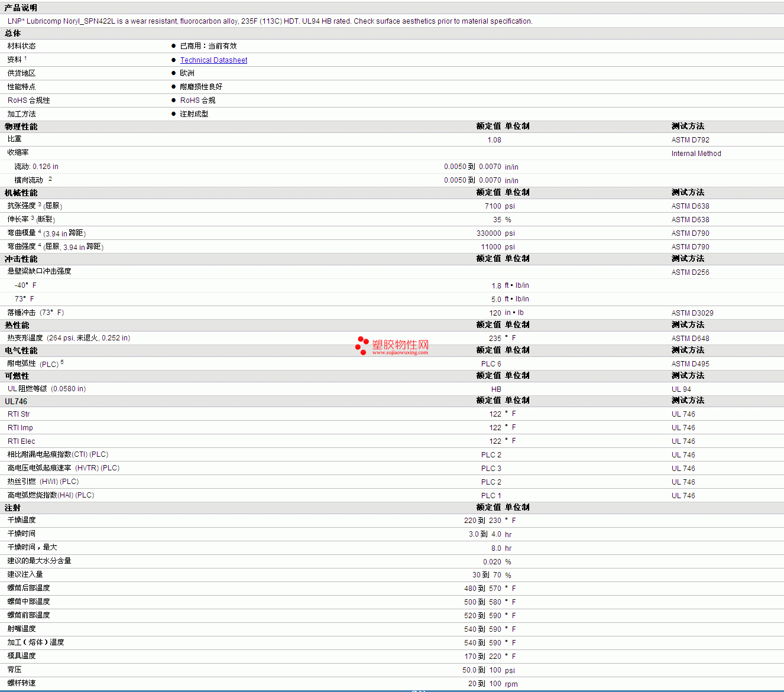
Task: Click the RoHS 合规 value
Action: coord(197,100)
